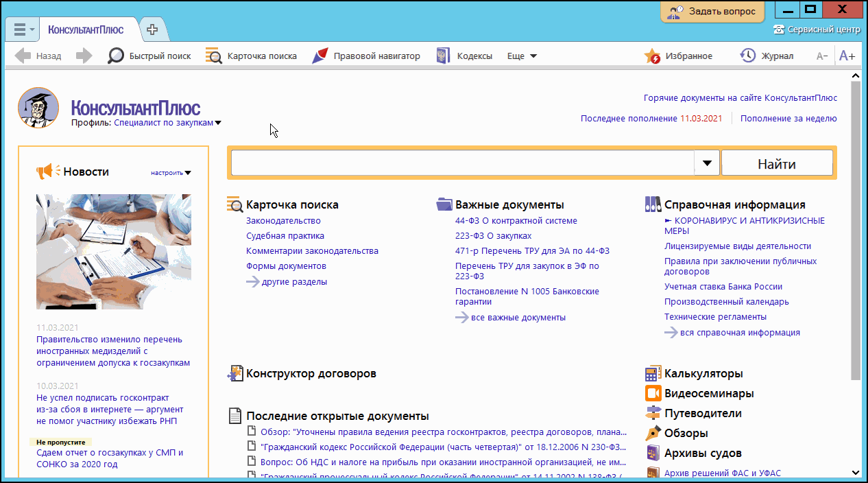
Task: Click the Найти search button
Action: coord(777,163)
